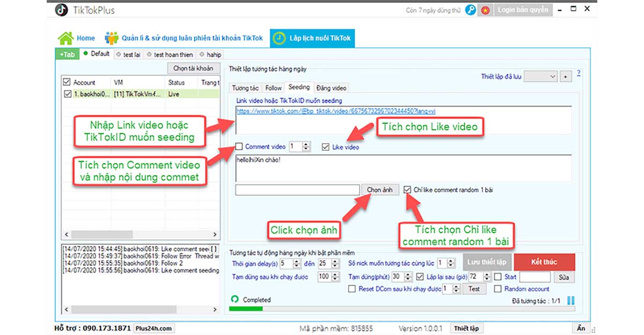Click the comment content text box

[403, 168]
